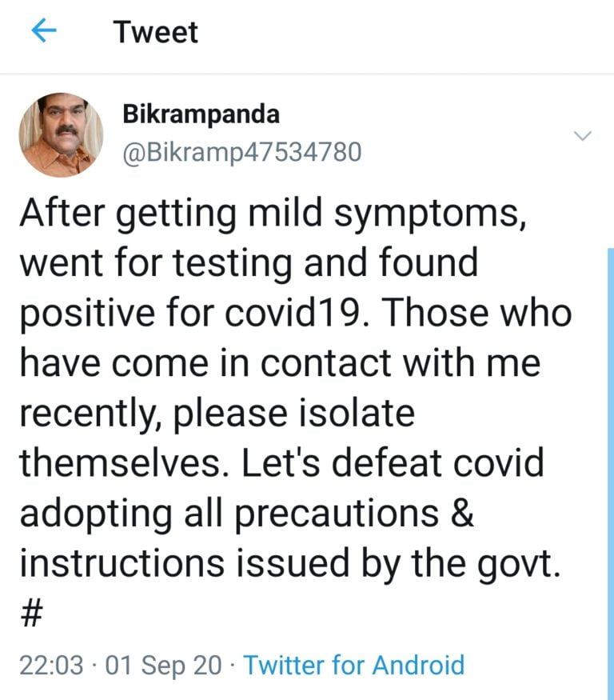
Task: Click the line "After getting mild symptoms,"
Action: coord(270,215)
